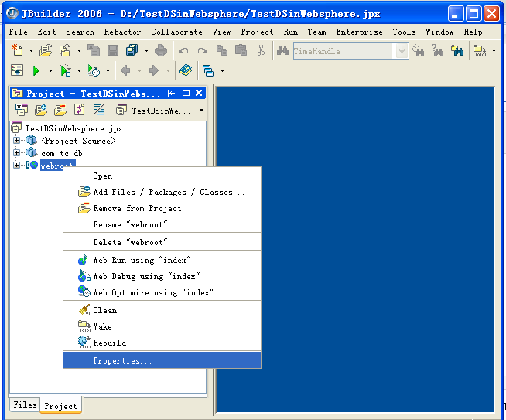The width and height of the screenshot is (506, 420).
Task: Click the toggle curtain icon in second toolbar
Action: click(x=17, y=70)
